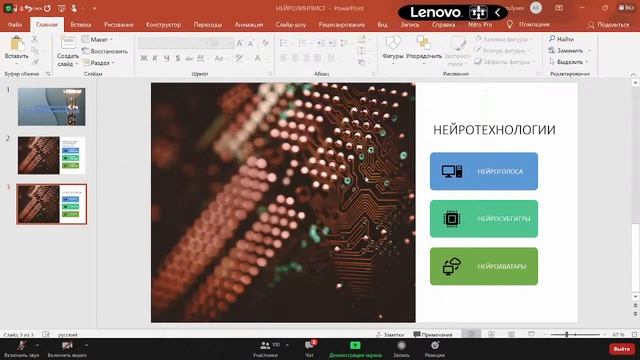
Task: Click the Redo icon in quick access toolbar
Action: click(47, 8)
